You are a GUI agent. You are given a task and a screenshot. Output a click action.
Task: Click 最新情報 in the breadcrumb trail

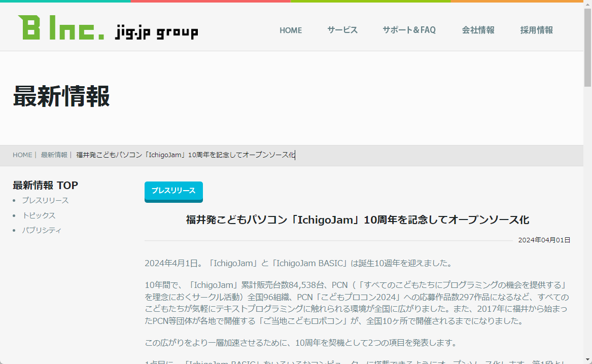click(x=54, y=155)
